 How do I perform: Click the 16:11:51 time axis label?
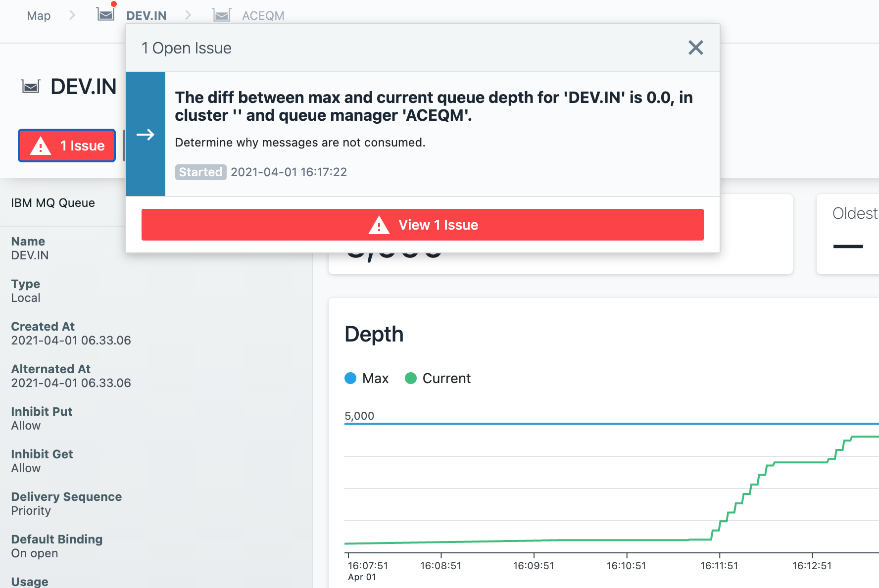pyautogui.click(x=719, y=566)
